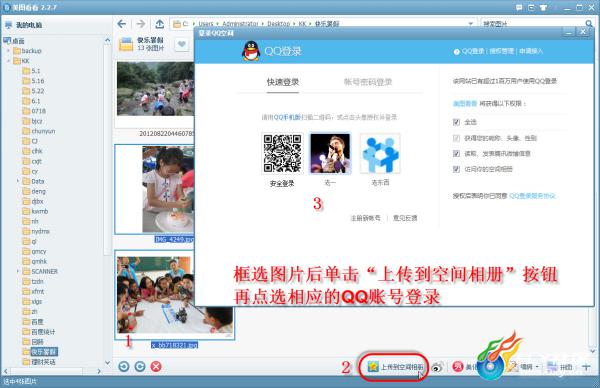
Task: Toggle the nickname, avatar, gender permission checkbox
Action: point(456,138)
